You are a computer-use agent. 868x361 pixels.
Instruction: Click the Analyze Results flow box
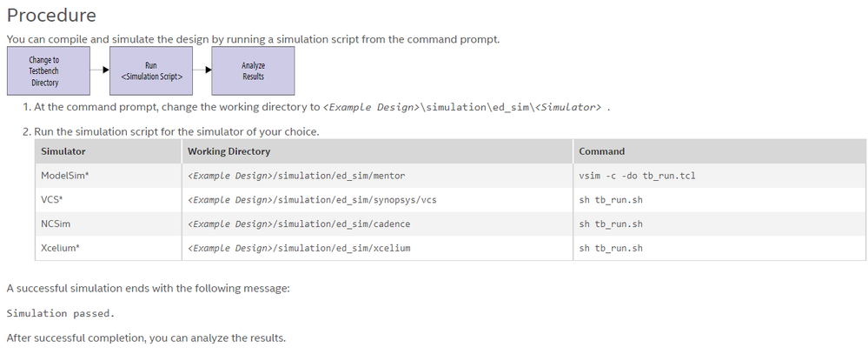coord(253,70)
